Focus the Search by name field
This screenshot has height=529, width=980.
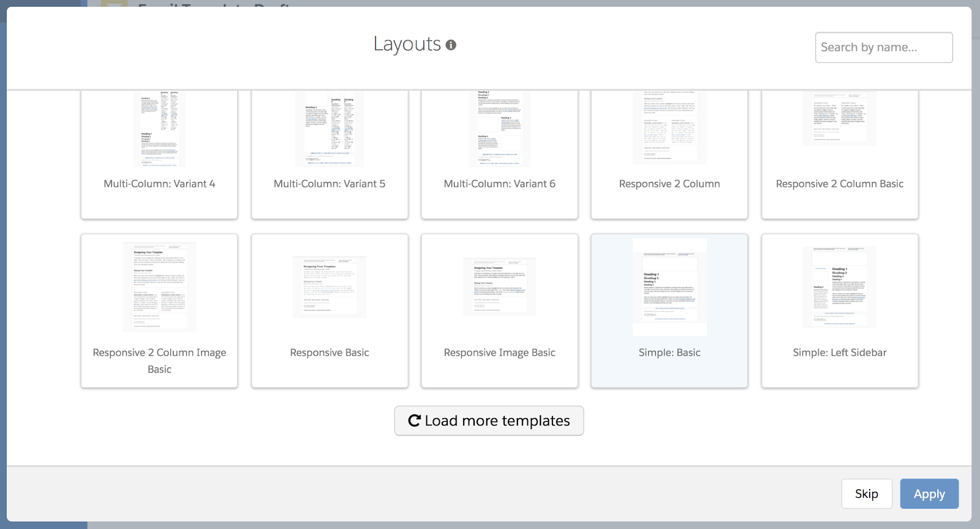[x=883, y=47]
